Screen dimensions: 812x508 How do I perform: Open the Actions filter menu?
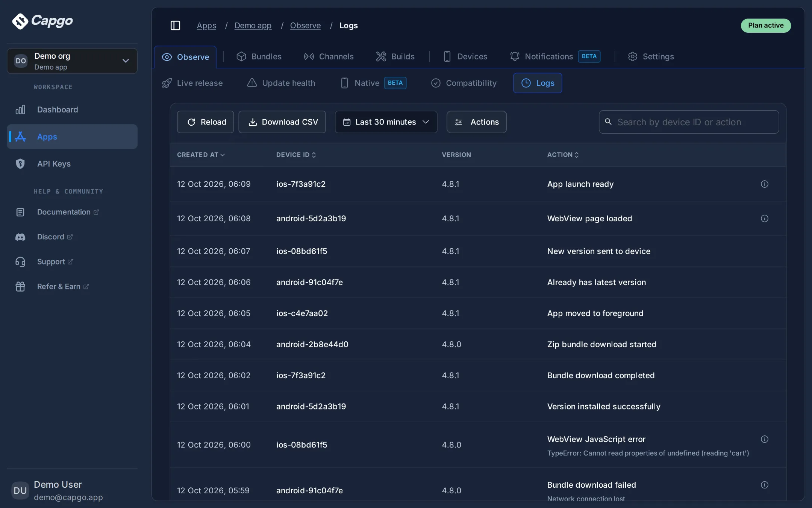pyautogui.click(x=476, y=122)
